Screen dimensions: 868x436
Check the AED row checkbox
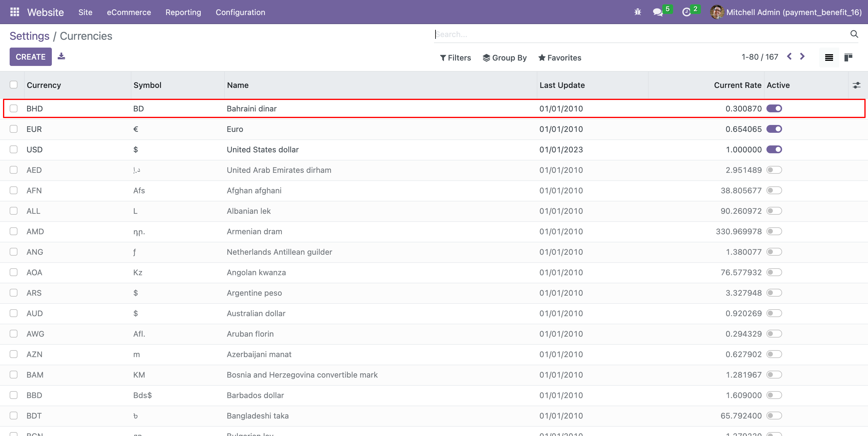pos(14,170)
